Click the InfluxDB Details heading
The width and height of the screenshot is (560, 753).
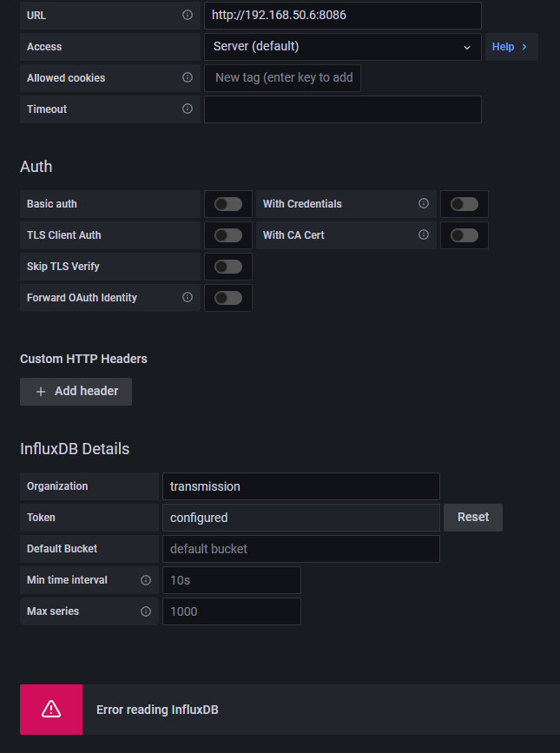(75, 448)
